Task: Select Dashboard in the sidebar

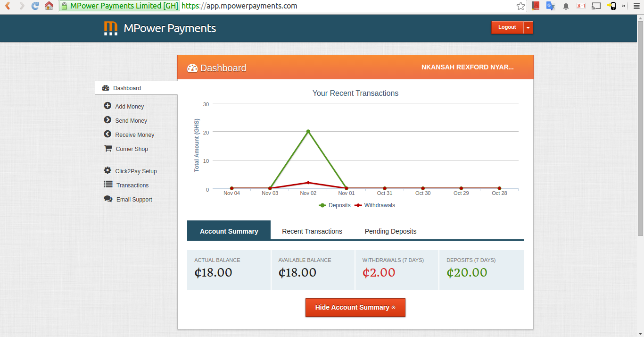Action: (x=127, y=88)
